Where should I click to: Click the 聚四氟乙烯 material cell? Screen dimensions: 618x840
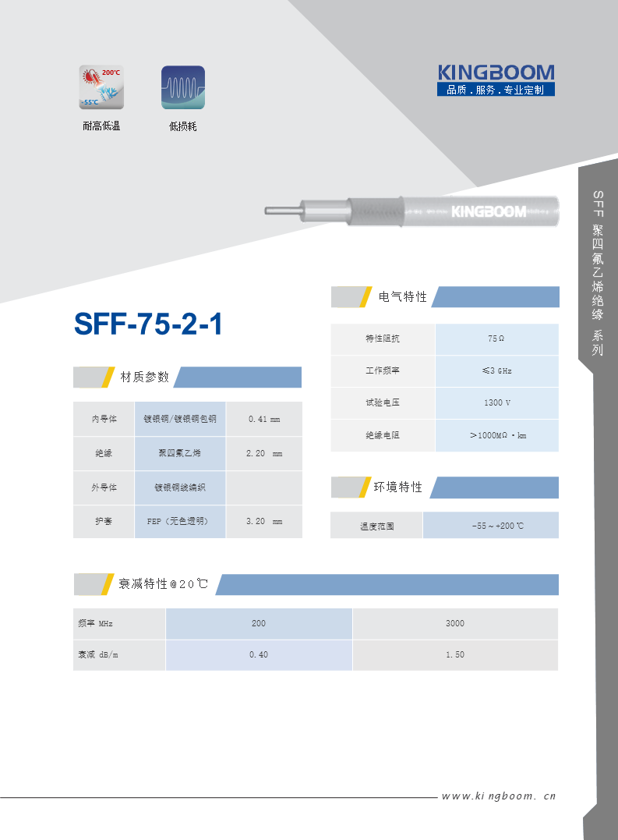click(x=180, y=453)
